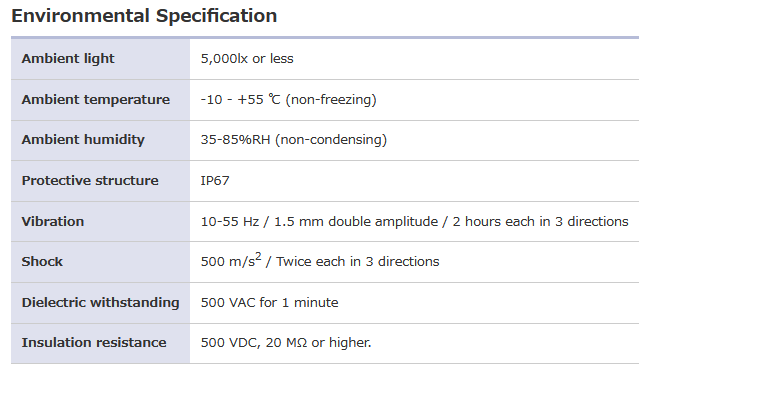Click the -10 - +55 temperature range text

coord(241,100)
